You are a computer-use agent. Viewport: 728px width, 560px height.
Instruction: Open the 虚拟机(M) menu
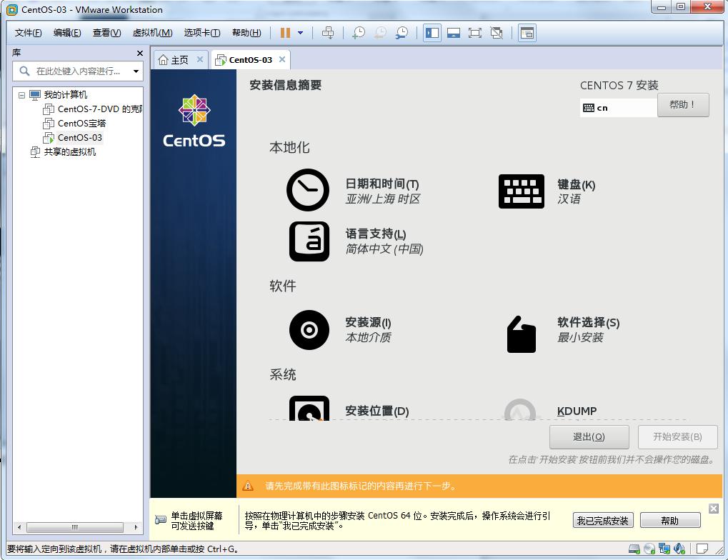pos(152,33)
